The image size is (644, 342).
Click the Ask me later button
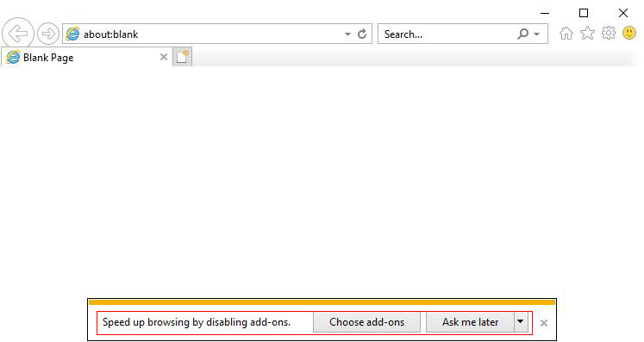tap(470, 322)
